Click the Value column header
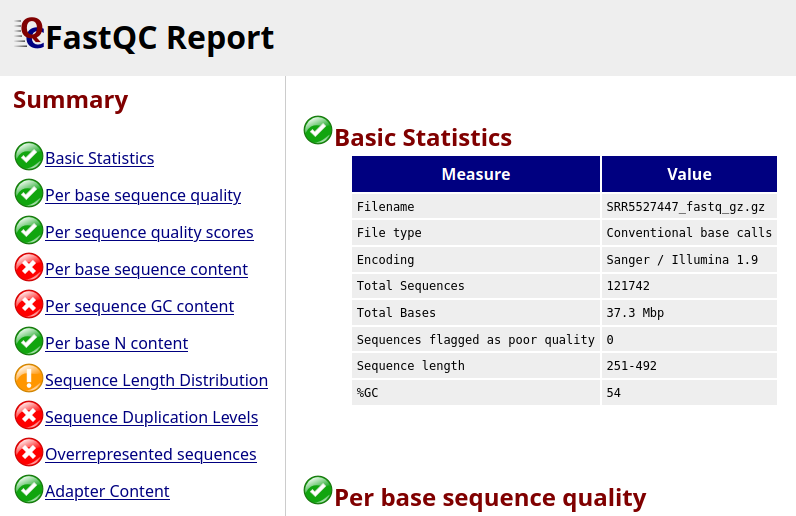This screenshot has height=516, width=796. tap(689, 174)
